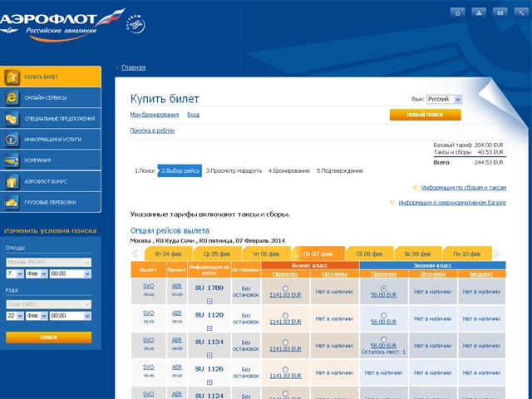Click the home icon in the header
The height and width of the screenshot is (399, 532).
457,12
